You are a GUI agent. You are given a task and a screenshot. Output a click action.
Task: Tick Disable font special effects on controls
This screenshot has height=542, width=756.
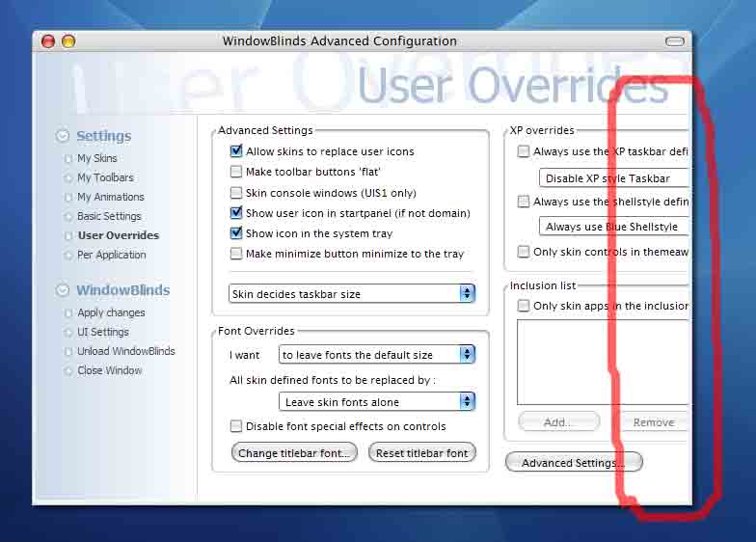point(236,426)
